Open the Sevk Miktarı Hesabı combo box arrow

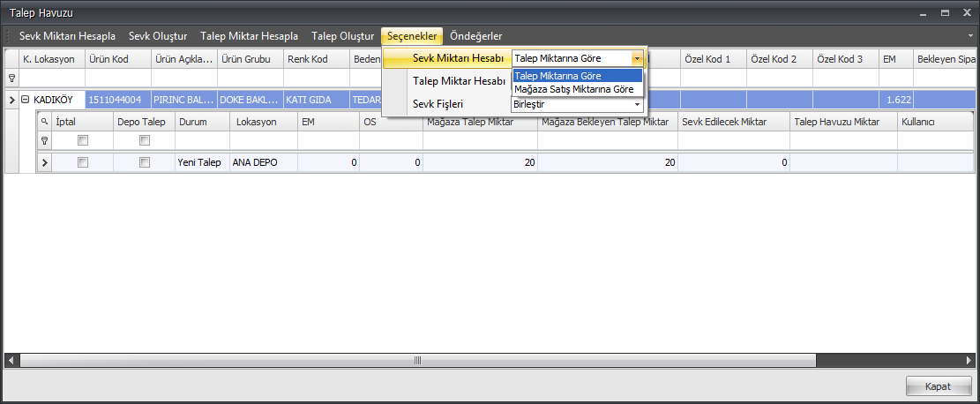(636, 58)
